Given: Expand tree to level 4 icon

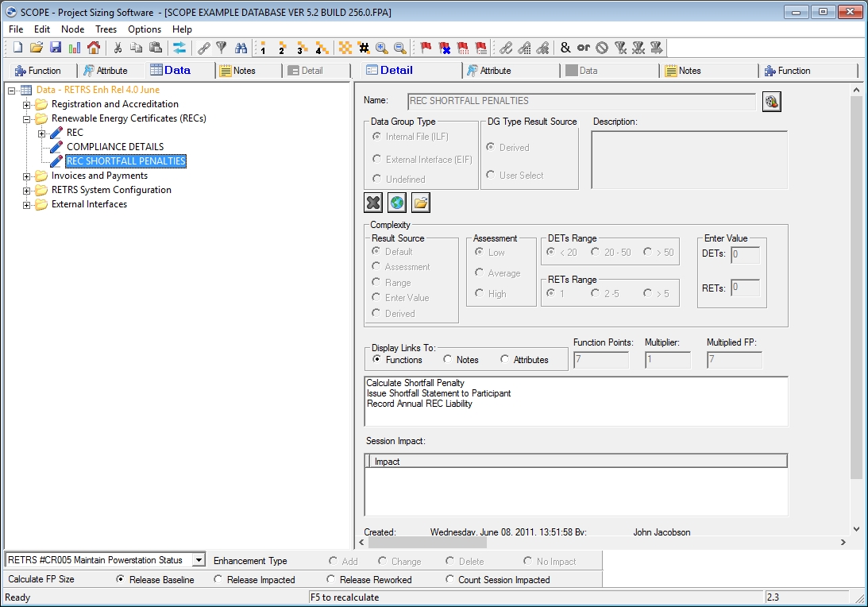Looking at the screenshot, I should (321, 48).
